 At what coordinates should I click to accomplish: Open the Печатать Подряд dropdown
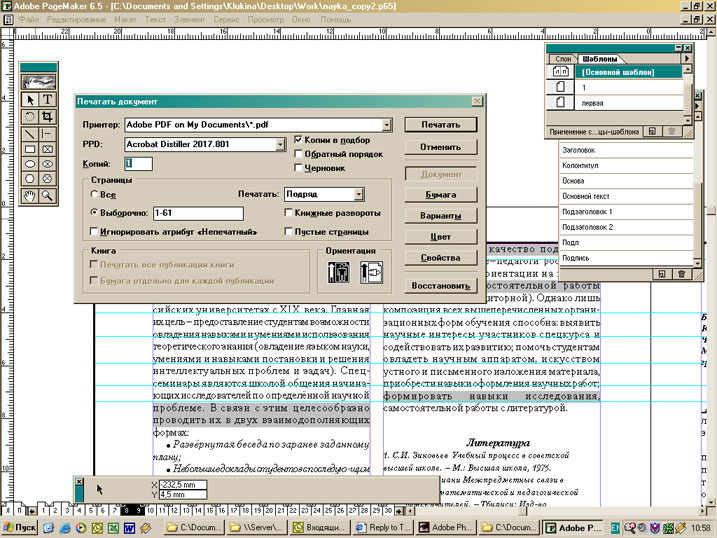[359, 194]
